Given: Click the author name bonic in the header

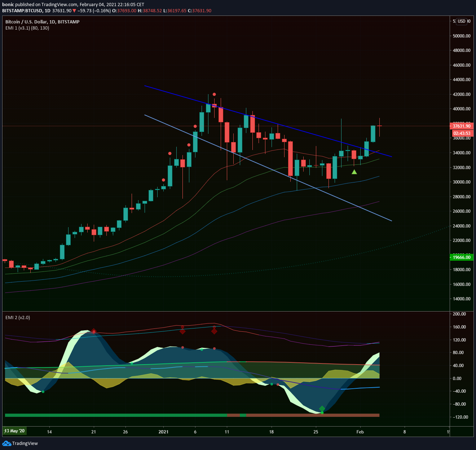Looking at the screenshot, I should click(x=8, y=5).
